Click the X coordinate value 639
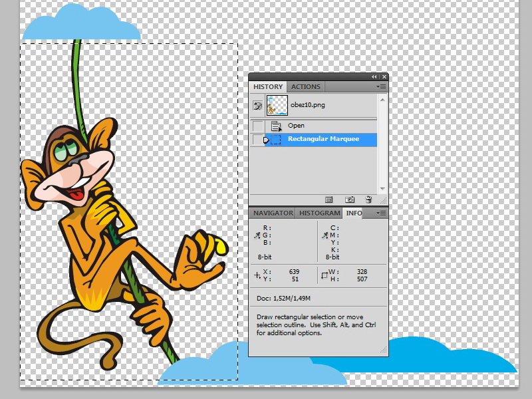 click(x=294, y=272)
